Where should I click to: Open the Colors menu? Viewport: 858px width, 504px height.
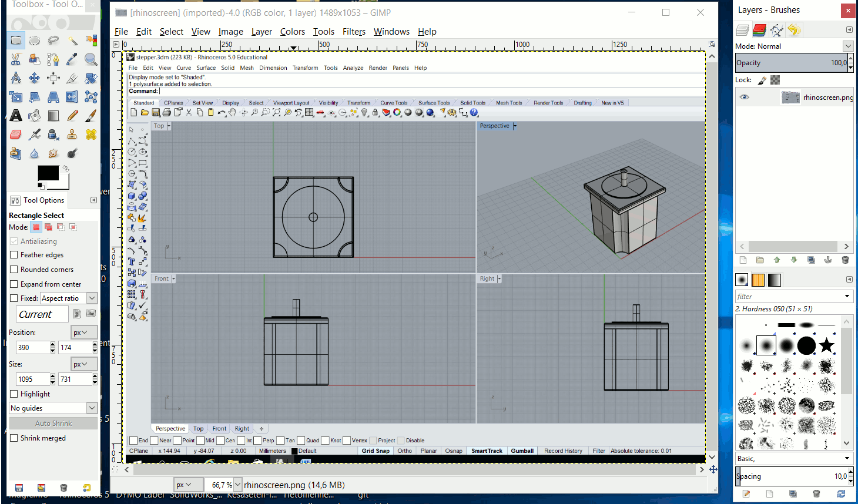point(292,32)
